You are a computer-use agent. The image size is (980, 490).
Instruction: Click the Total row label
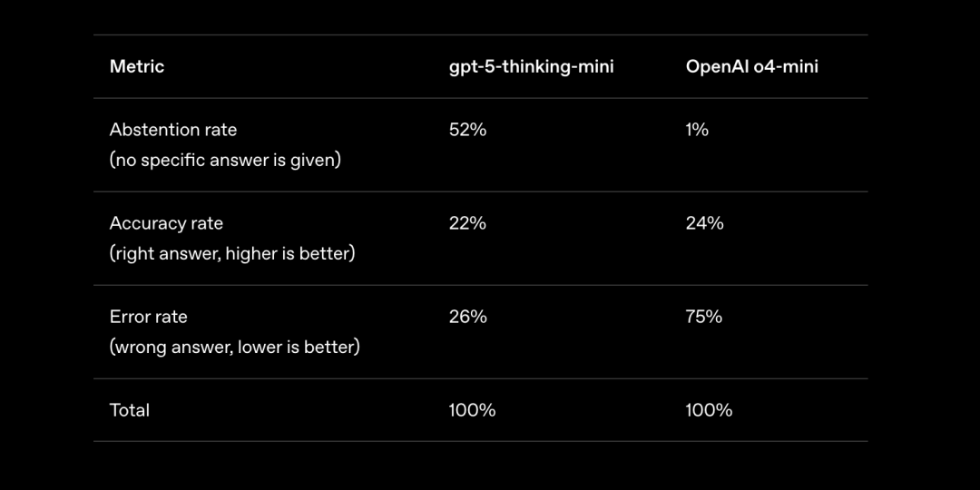[x=130, y=411]
